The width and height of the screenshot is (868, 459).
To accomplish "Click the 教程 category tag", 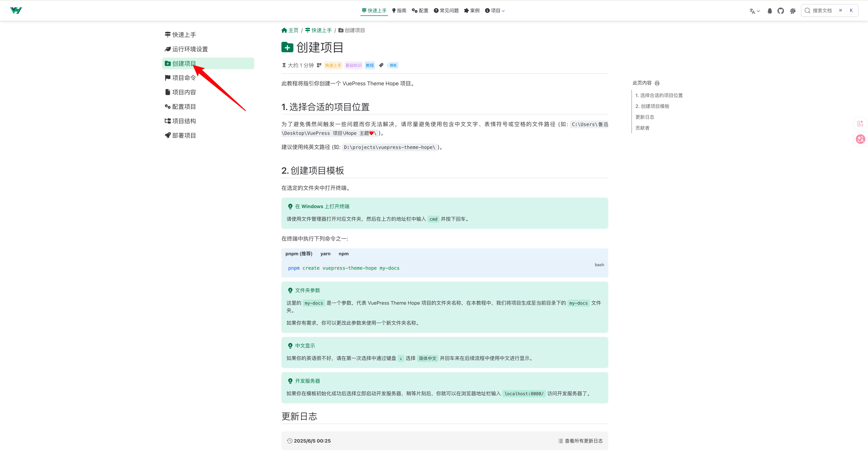I will (370, 65).
